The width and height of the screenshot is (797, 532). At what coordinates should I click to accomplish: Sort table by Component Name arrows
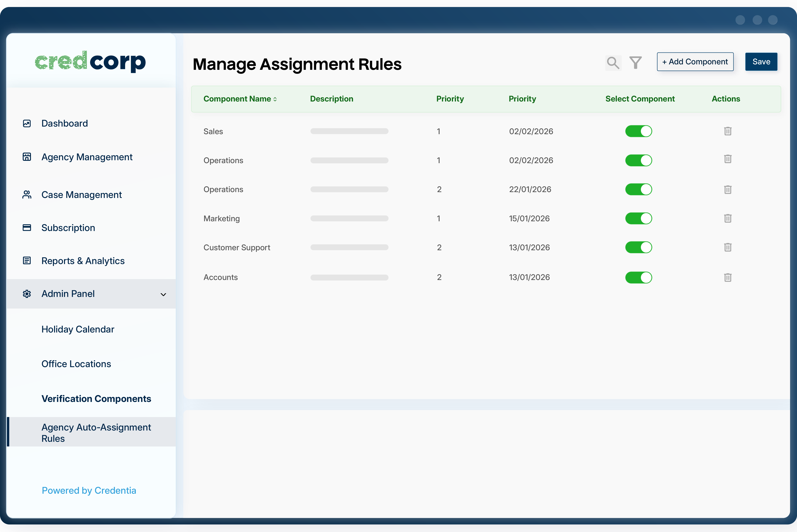(275, 99)
